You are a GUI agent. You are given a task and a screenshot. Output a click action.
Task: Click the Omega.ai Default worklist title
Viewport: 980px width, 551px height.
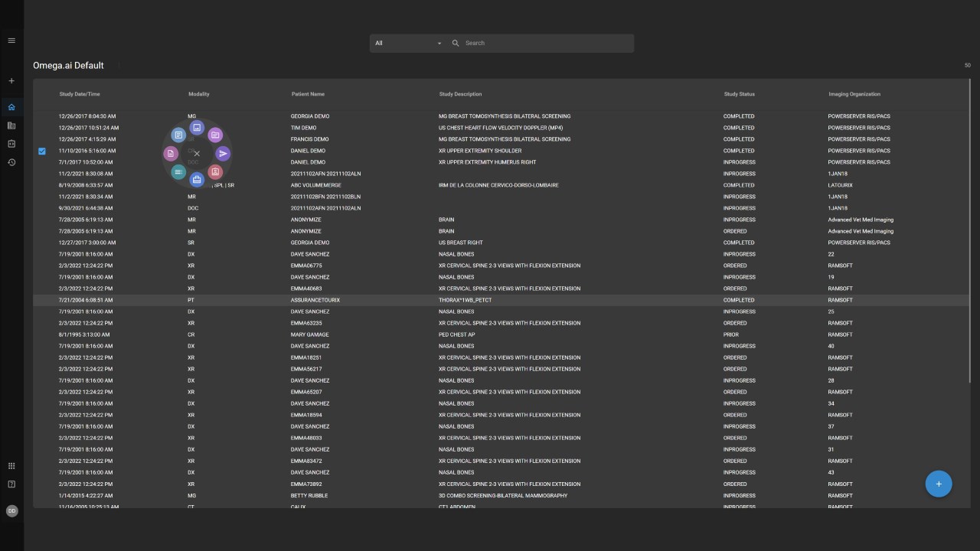(x=68, y=65)
